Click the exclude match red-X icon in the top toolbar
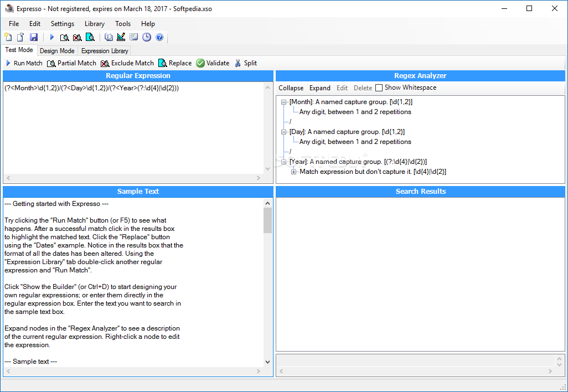568x392 pixels. [x=77, y=37]
